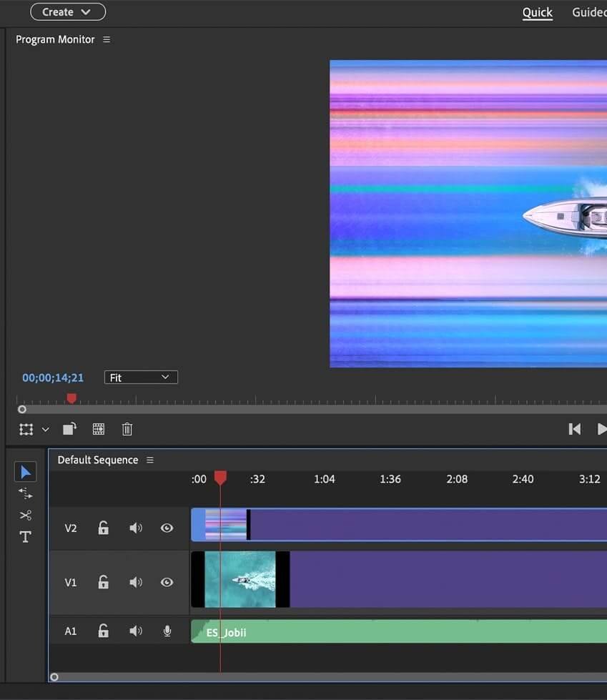The height and width of the screenshot is (700, 607).
Task: Select the Selection arrow tool
Action: click(26, 472)
